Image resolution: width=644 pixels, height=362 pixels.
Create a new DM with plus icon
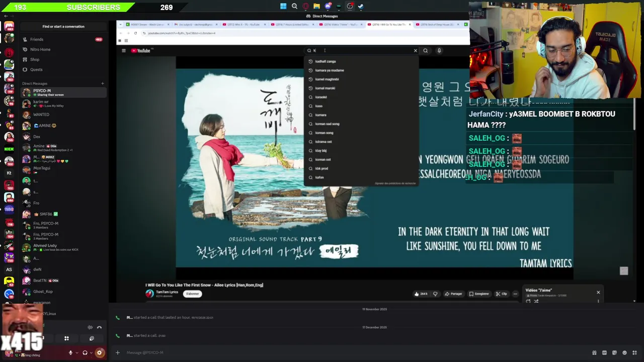coord(103,83)
